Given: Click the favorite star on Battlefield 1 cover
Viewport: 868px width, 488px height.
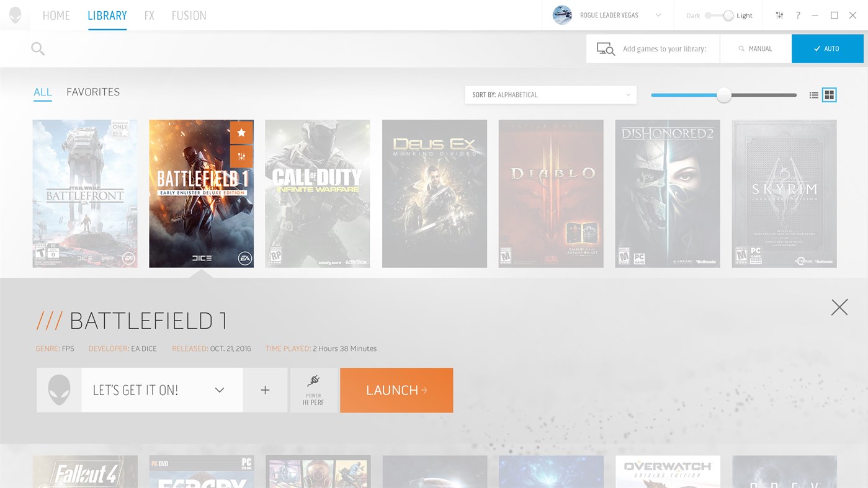Looking at the screenshot, I should 241,132.
